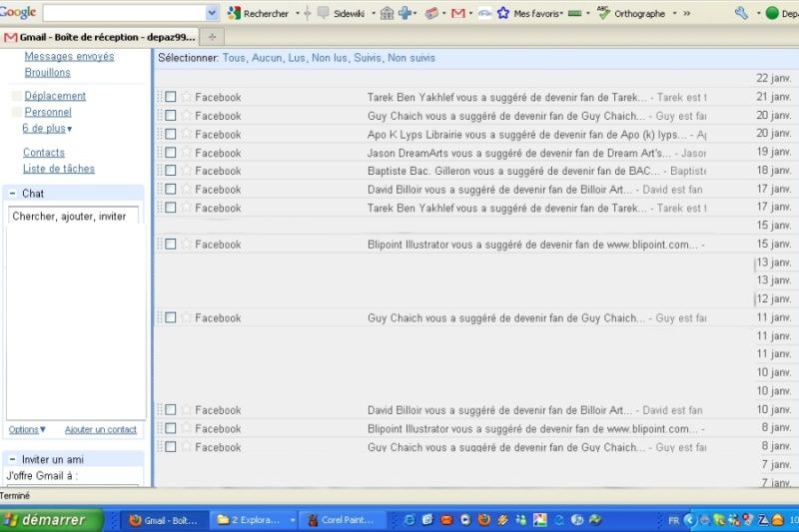799x532 pixels.
Task: Check the Tarek Ben Yakhlef email of 21 janv.
Action: coord(170,97)
